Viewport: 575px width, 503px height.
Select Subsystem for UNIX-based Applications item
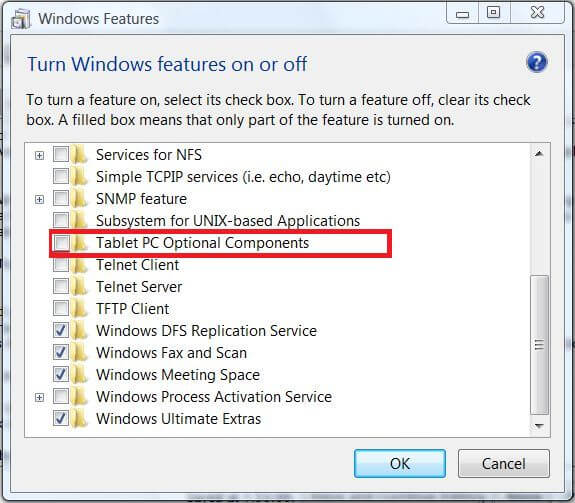point(228,221)
